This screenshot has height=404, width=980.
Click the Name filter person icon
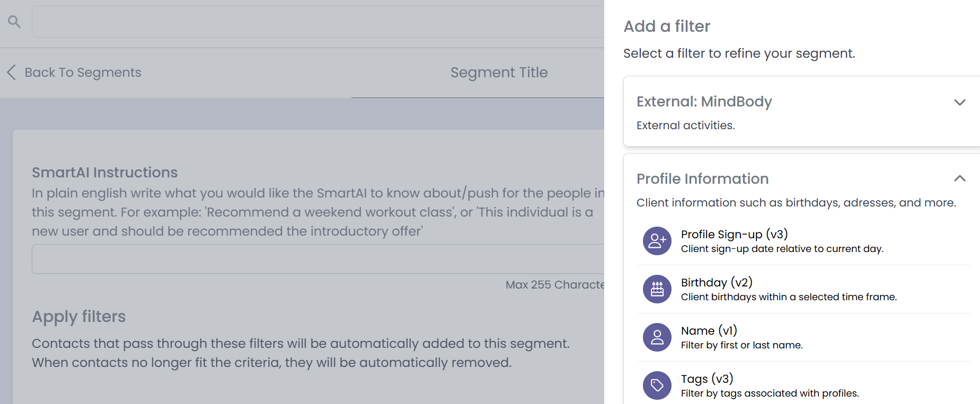[657, 337]
